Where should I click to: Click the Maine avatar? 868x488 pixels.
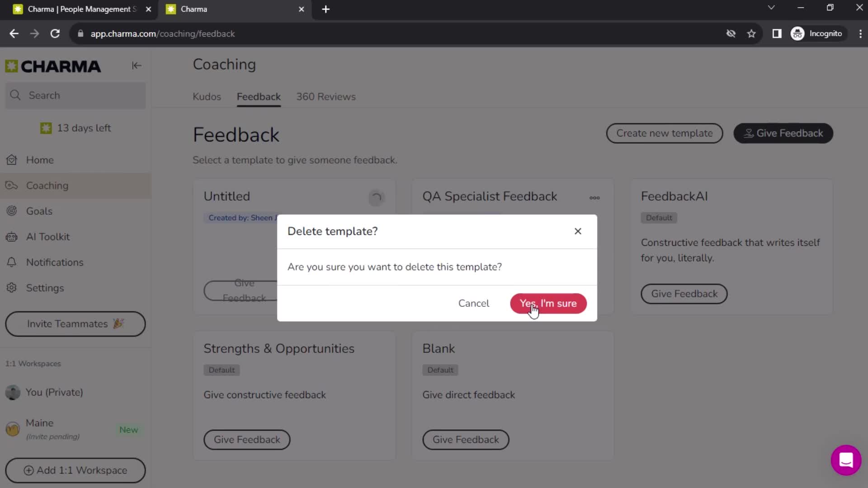click(x=13, y=429)
